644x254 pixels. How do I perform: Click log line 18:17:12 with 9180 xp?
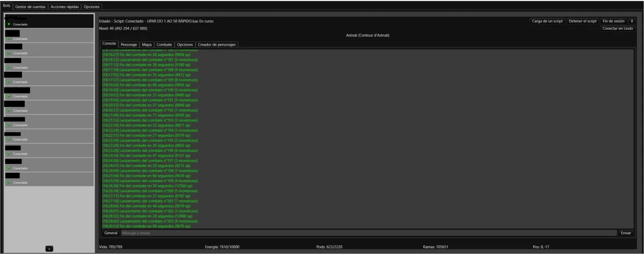tap(146, 65)
